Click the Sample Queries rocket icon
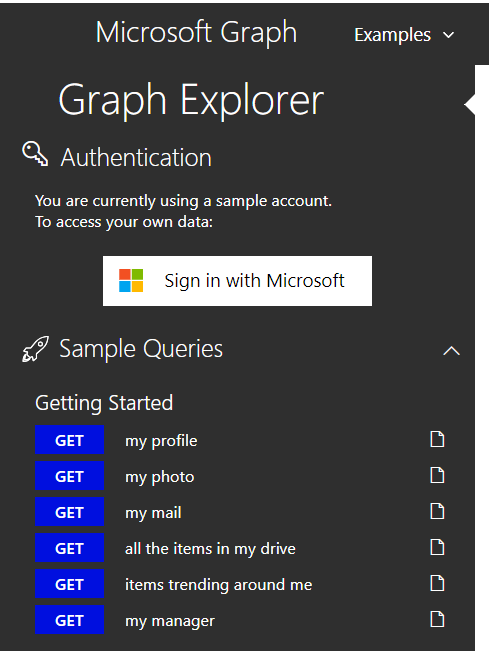The width and height of the screenshot is (489, 651). coord(35,349)
